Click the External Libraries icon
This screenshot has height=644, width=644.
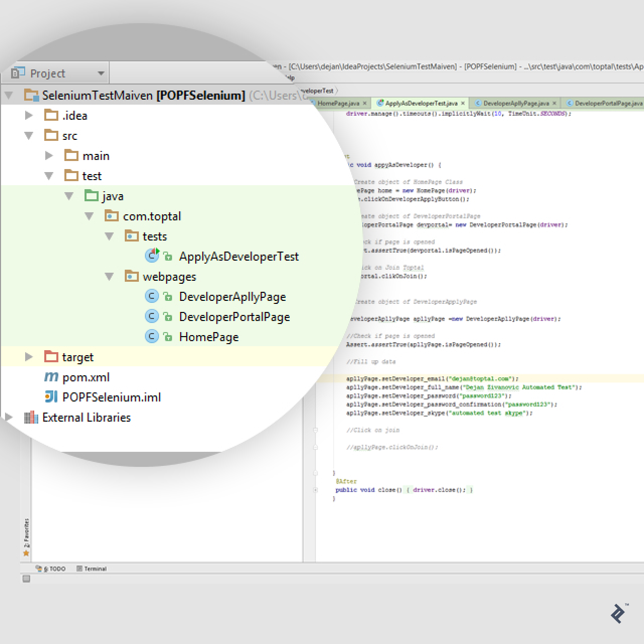click(x=31, y=417)
